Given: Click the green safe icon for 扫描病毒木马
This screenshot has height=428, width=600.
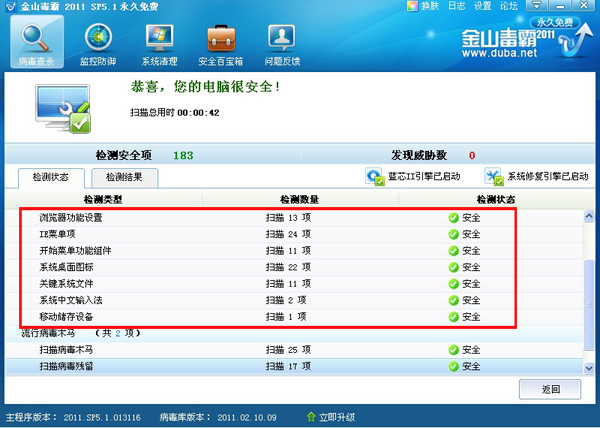Looking at the screenshot, I should 454,350.
